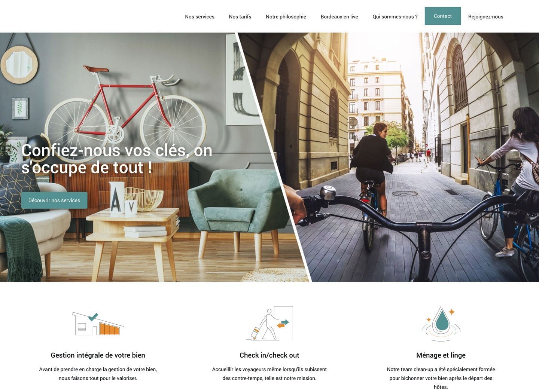Go to Notre philosophie
The image size is (539, 392).
(286, 16)
